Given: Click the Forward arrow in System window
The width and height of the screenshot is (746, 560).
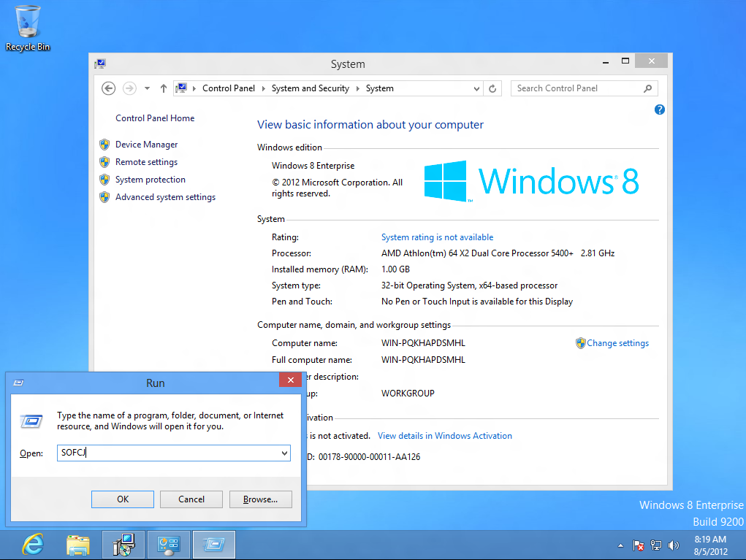Looking at the screenshot, I should (129, 88).
